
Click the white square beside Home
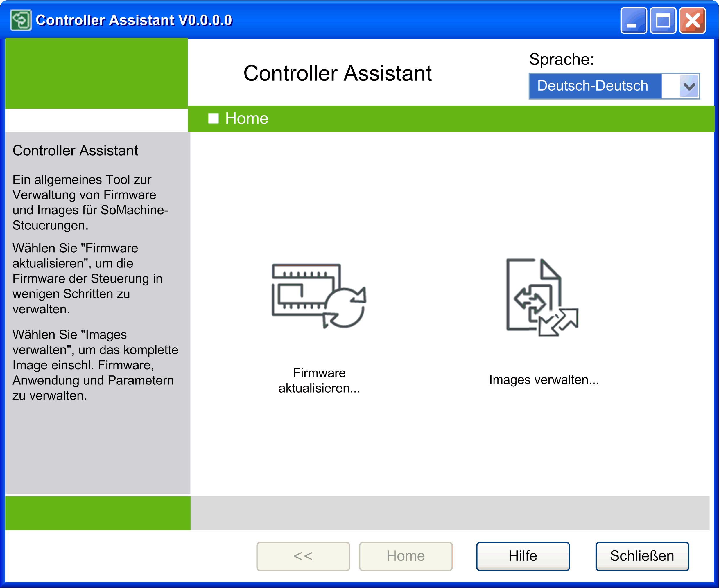point(213,118)
